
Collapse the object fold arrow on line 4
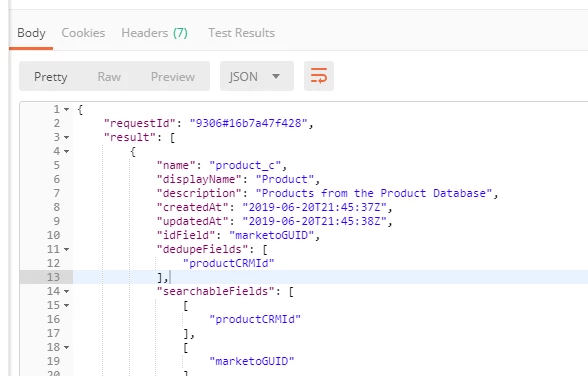[66, 151]
